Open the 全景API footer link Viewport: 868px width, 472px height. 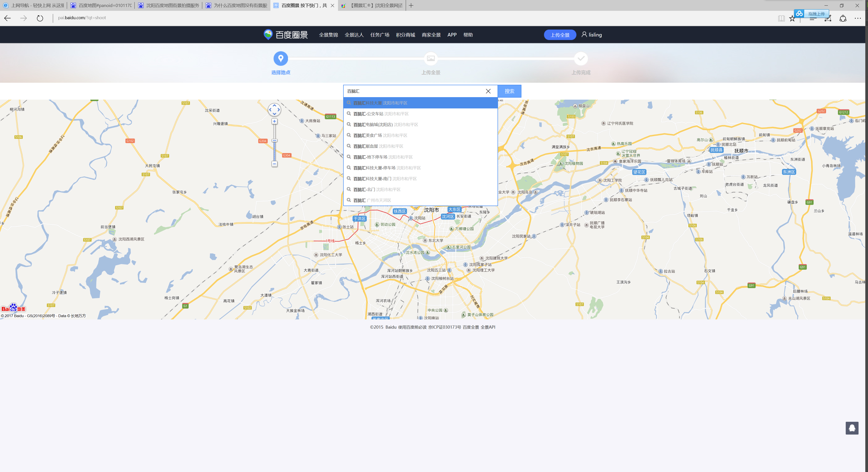click(488, 327)
